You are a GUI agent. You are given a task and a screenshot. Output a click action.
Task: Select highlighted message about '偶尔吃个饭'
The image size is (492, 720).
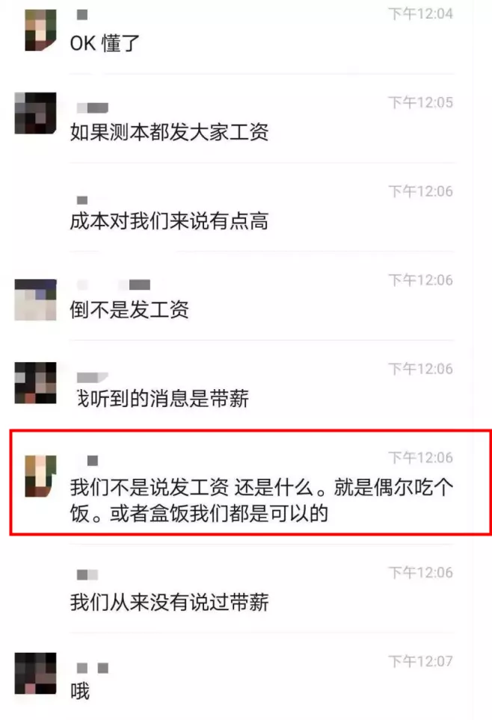pos(261,500)
